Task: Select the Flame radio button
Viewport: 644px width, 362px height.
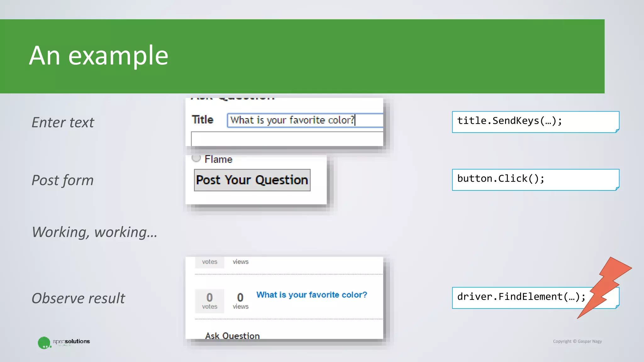Action: [x=196, y=158]
